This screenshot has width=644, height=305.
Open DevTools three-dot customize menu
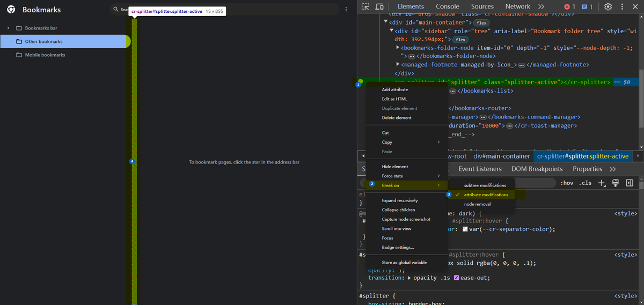coord(622,6)
